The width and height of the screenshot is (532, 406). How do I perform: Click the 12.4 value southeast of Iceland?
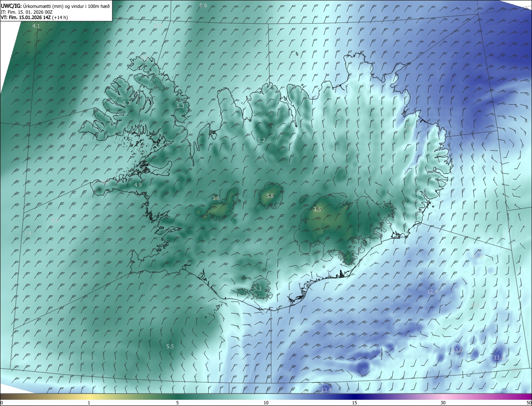(432, 292)
